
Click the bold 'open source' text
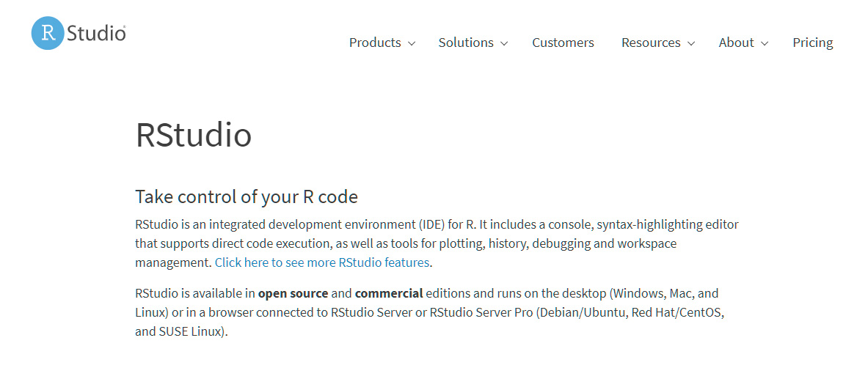[x=293, y=293]
